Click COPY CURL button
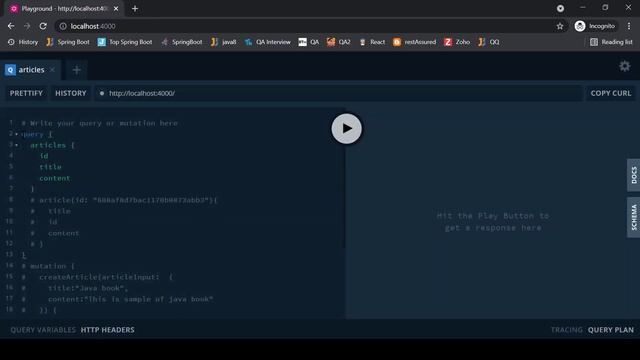640x360 pixels. 611,93
